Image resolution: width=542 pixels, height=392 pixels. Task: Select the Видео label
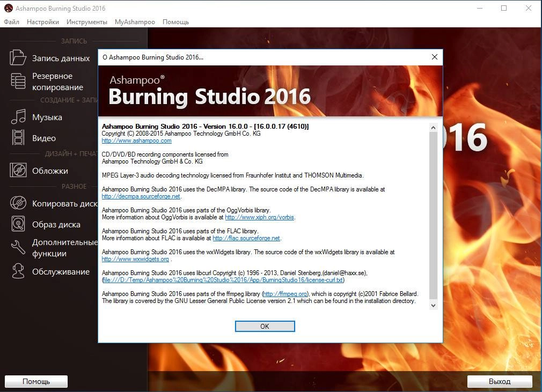coord(44,138)
